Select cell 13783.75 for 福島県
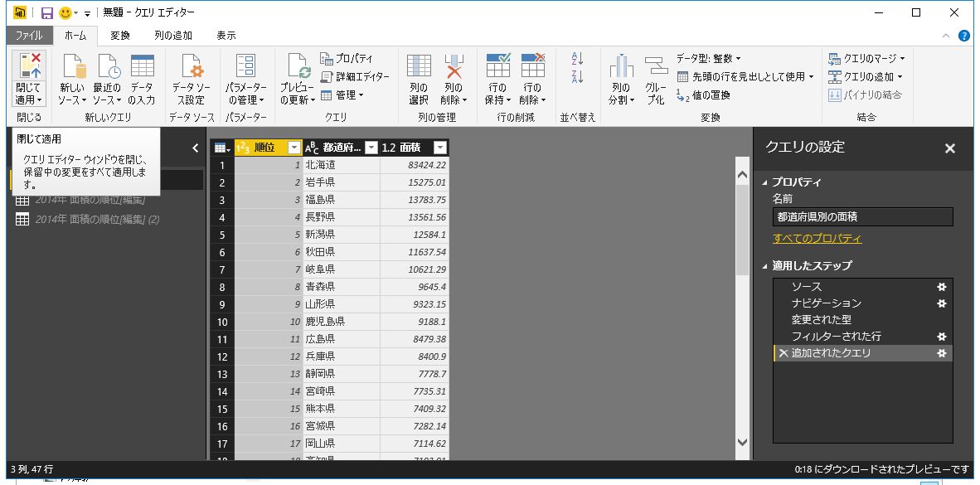The width and height of the screenshot is (980, 485). click(415, 200)
